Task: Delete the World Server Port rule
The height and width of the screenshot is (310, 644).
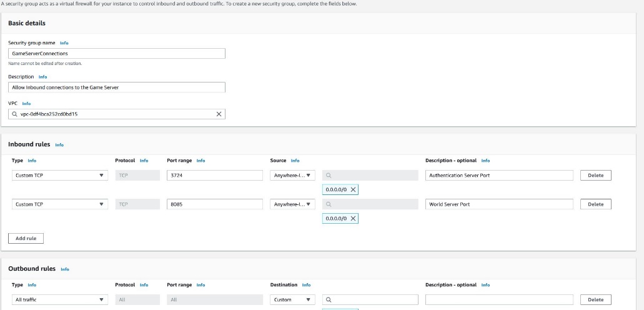Action: point(595,204)
